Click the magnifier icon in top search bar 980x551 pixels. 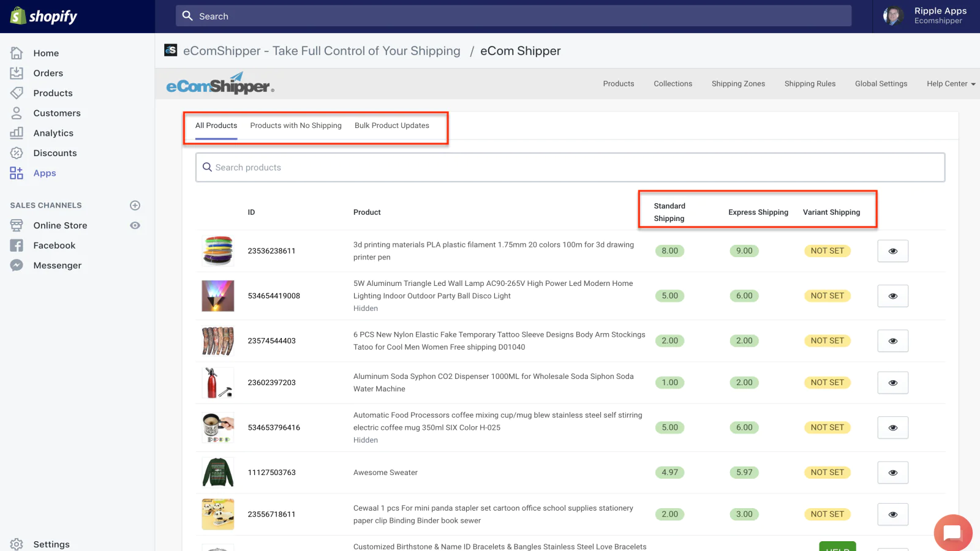tap(187, 16)
